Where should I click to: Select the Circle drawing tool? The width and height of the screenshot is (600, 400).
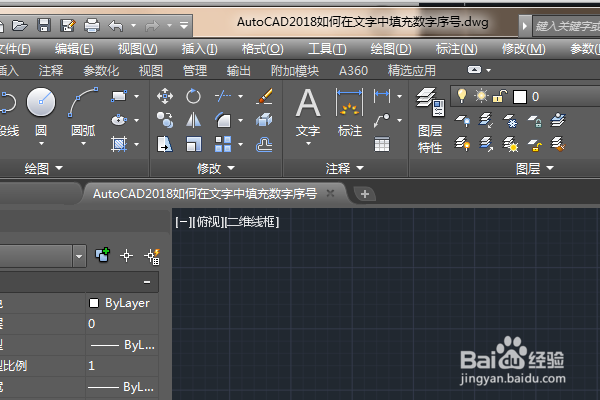pyautogui.click(x=41, y=102)
